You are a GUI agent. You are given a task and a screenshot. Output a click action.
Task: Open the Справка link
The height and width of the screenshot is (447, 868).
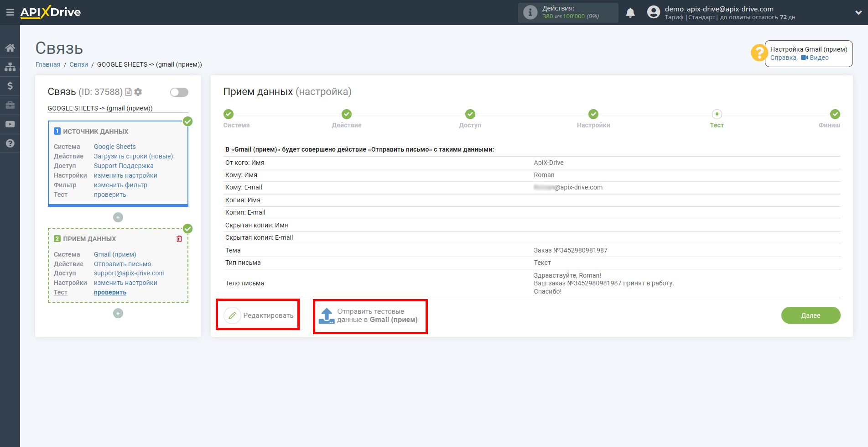tap(783, 58)
